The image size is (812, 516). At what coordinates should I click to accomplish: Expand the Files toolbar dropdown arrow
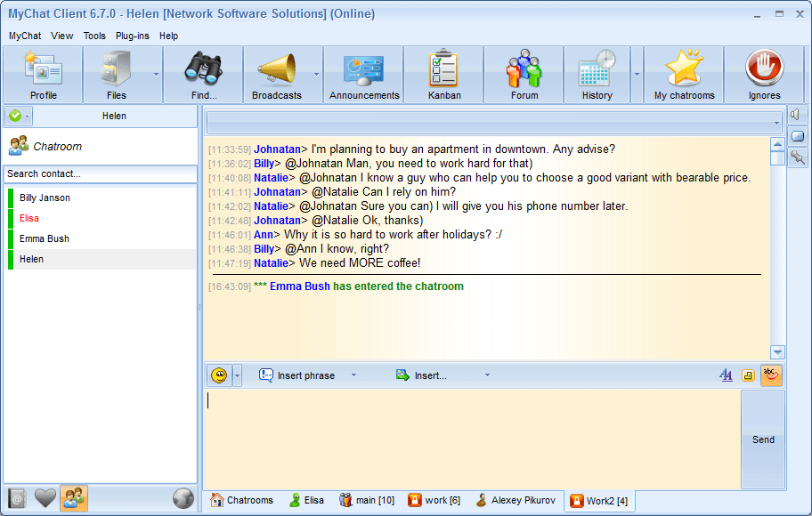157,75
